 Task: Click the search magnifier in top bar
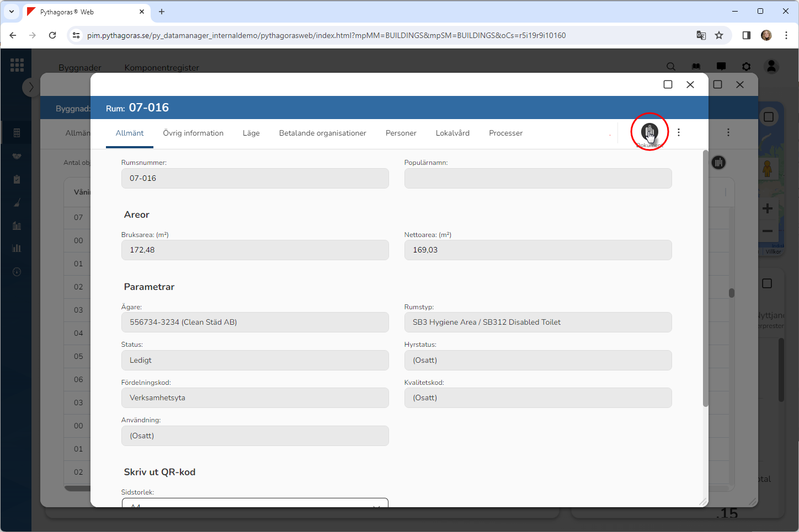[670, 67]
